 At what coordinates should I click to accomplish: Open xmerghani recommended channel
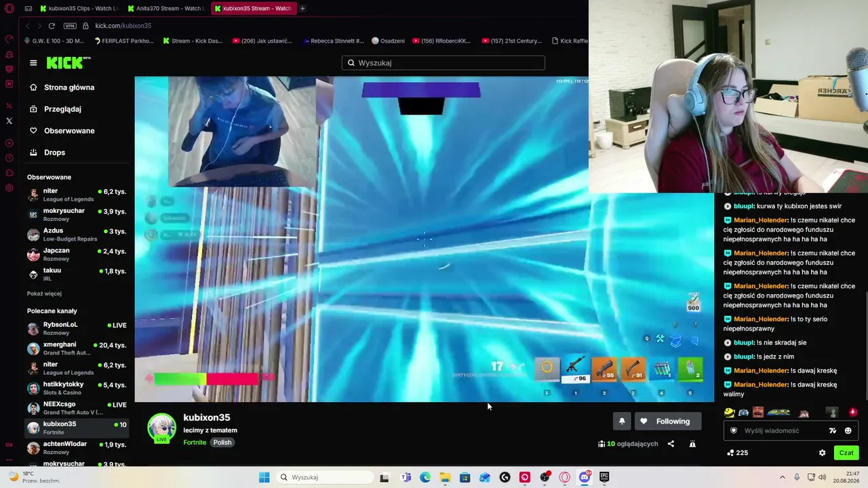77,348
